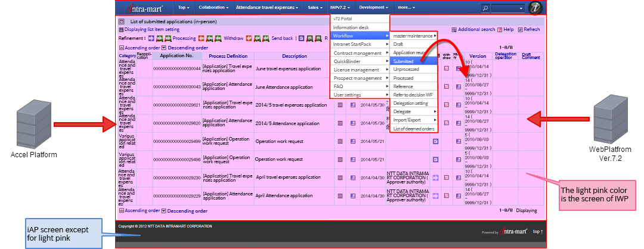
Task: Click the 'top ↑' footer link
Action: click(538, 232)
